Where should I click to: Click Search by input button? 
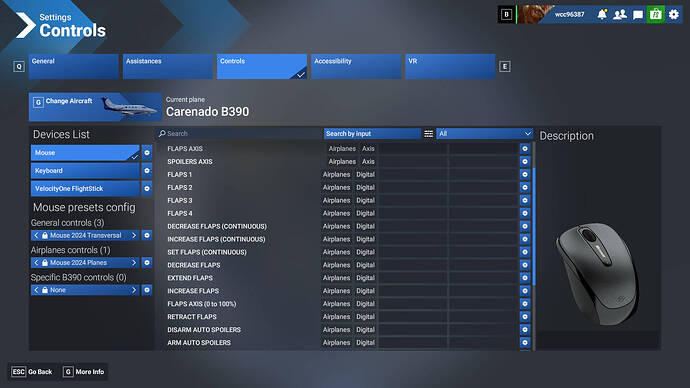[372, 134]
